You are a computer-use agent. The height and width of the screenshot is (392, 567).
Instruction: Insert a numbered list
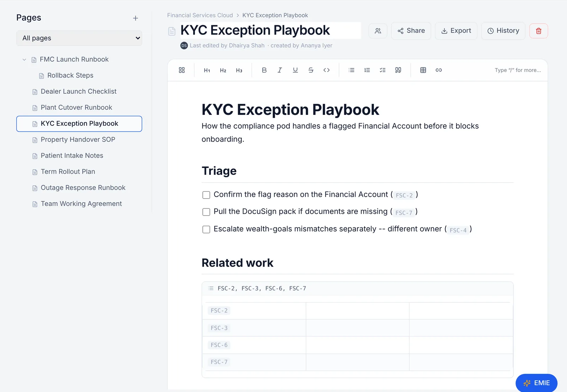point(367,70)
